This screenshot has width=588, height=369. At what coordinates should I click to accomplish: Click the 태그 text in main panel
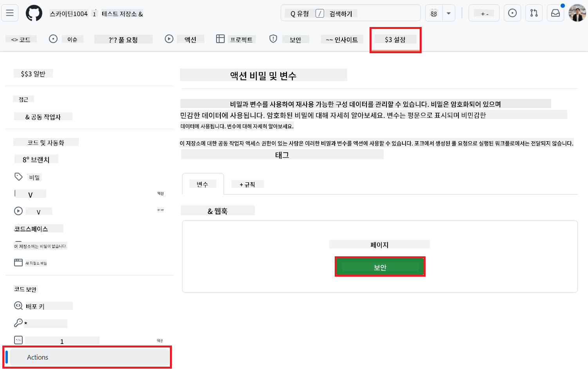[282, 155]
